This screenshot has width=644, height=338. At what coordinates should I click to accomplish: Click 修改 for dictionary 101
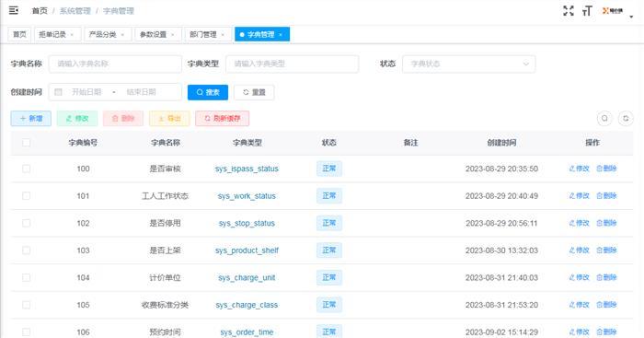pyautogui.click(x=579, y=196)
